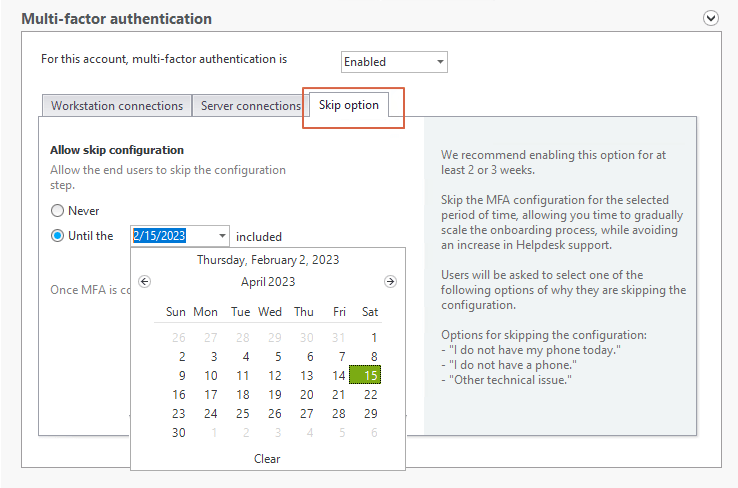Go to previous month in calendar

[x=144, y=281]
